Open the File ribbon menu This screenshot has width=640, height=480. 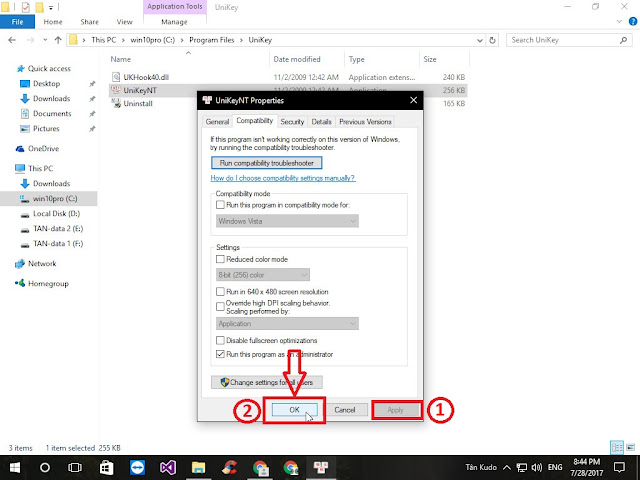(x=17, y=22)
